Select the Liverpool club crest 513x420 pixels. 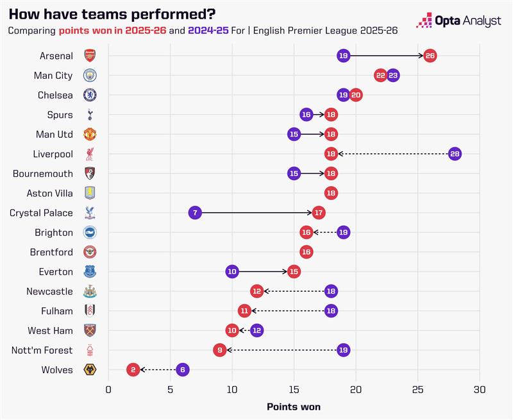pos(90,154)
